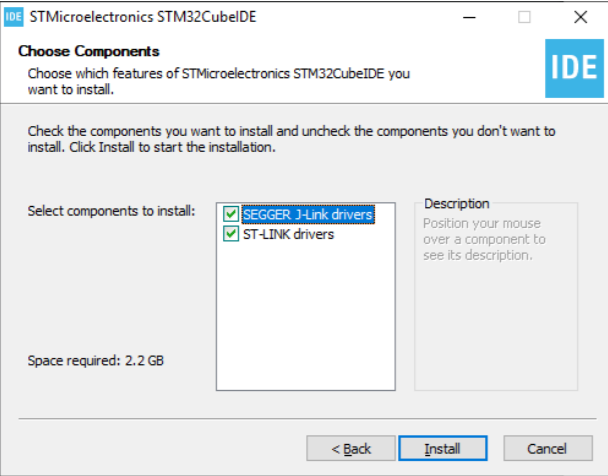
Task: Click the 'Select components to install:' label
Action: [111, 211]
